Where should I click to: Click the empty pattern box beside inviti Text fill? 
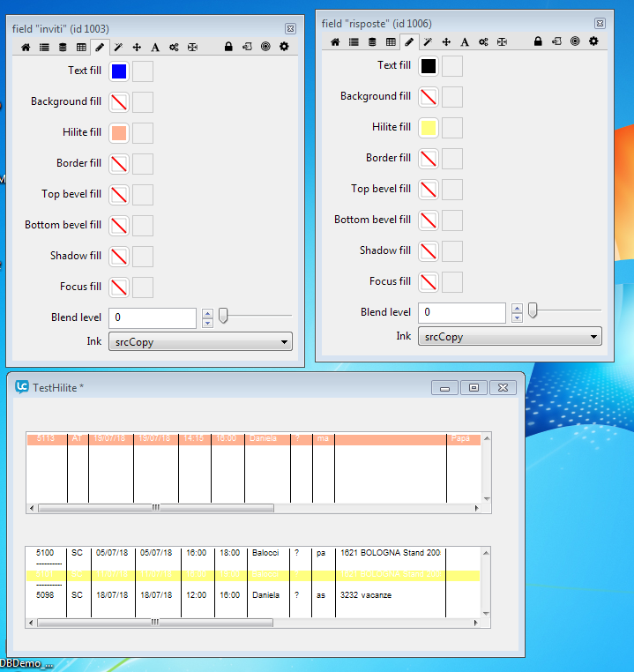pos(143,71)
